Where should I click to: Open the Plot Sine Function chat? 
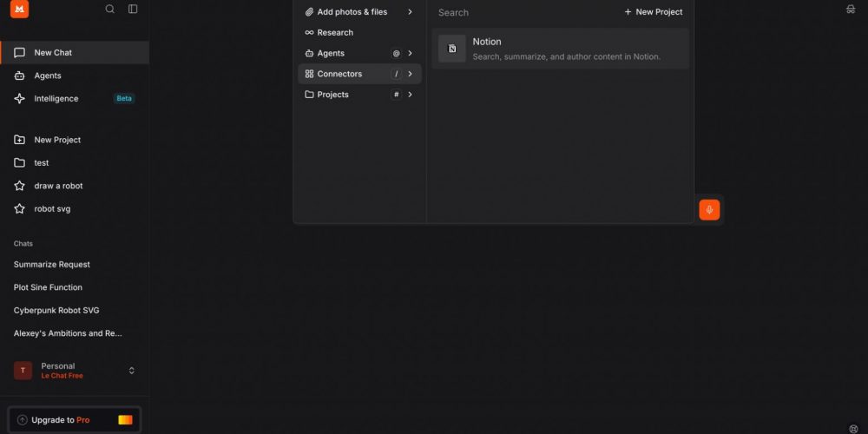48,287
